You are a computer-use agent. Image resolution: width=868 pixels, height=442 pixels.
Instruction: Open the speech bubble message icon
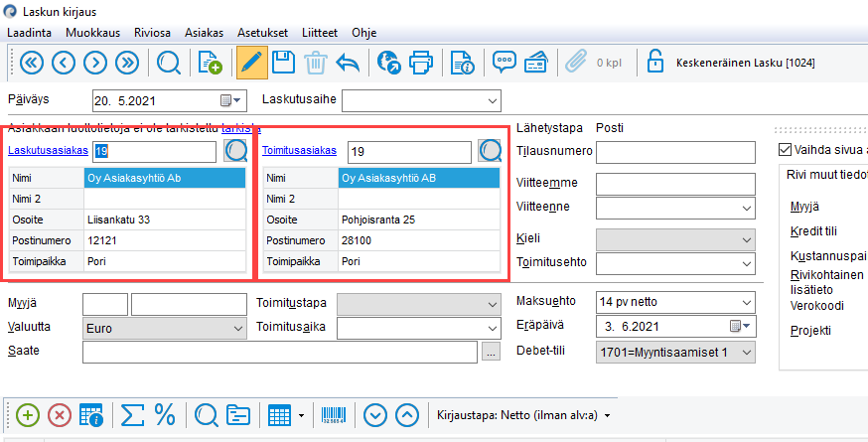point(505,62)
